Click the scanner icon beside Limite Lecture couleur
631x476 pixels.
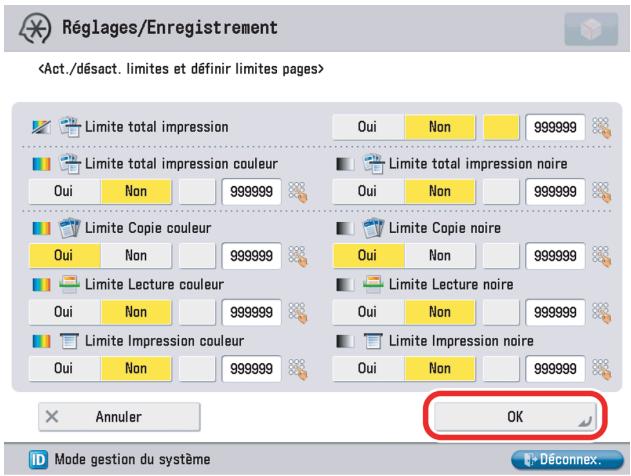(69, 284)
